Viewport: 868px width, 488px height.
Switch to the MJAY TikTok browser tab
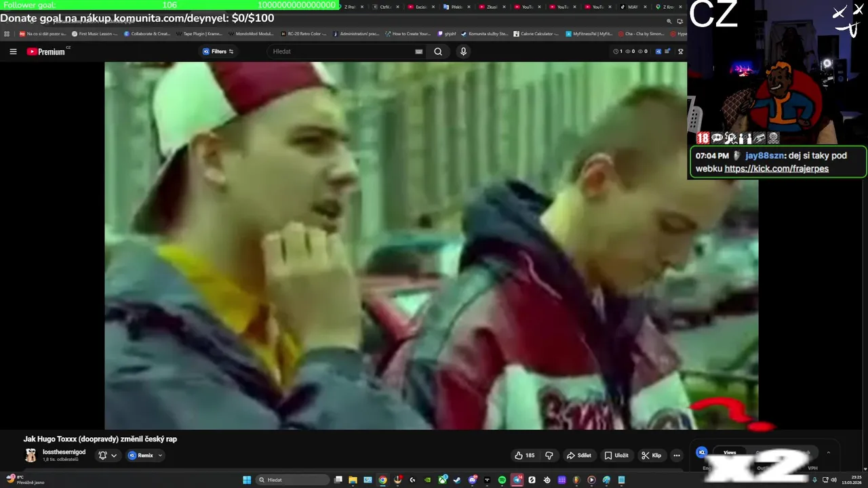coord(631,7)
